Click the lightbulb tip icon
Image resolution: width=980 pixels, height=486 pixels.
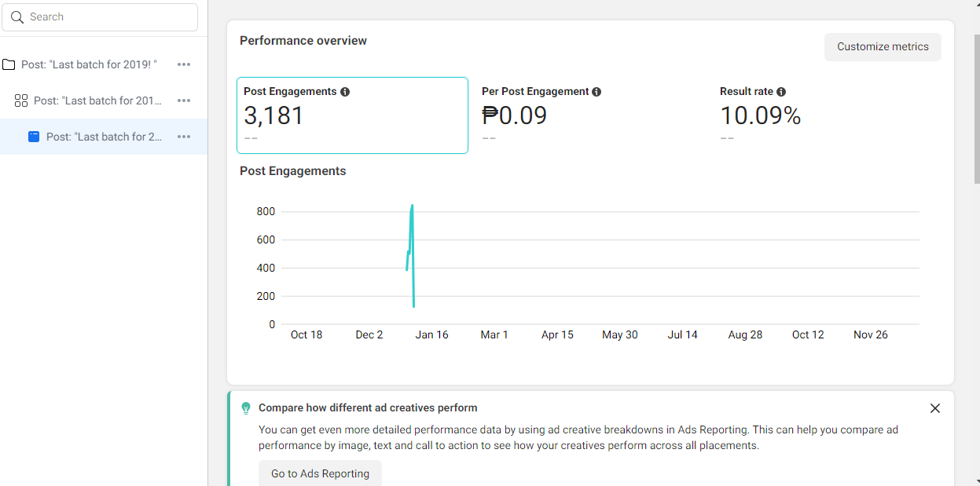pos(246,408)
